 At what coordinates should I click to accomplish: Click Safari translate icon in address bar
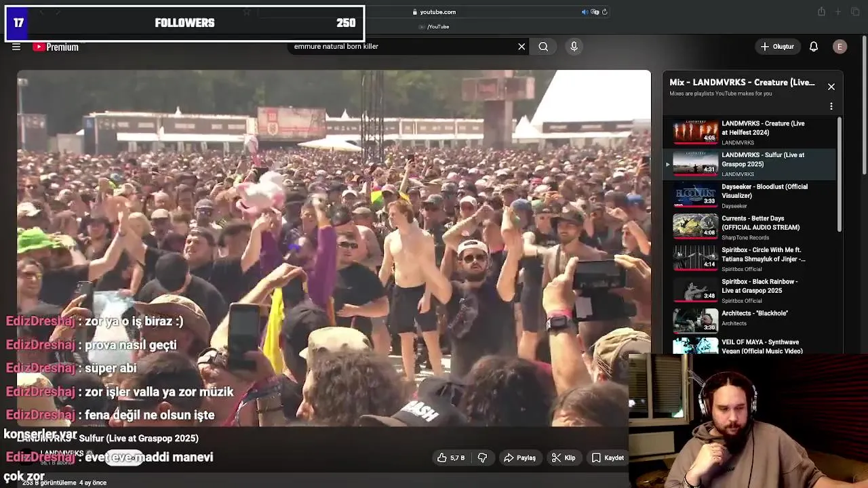pos(595,12)
